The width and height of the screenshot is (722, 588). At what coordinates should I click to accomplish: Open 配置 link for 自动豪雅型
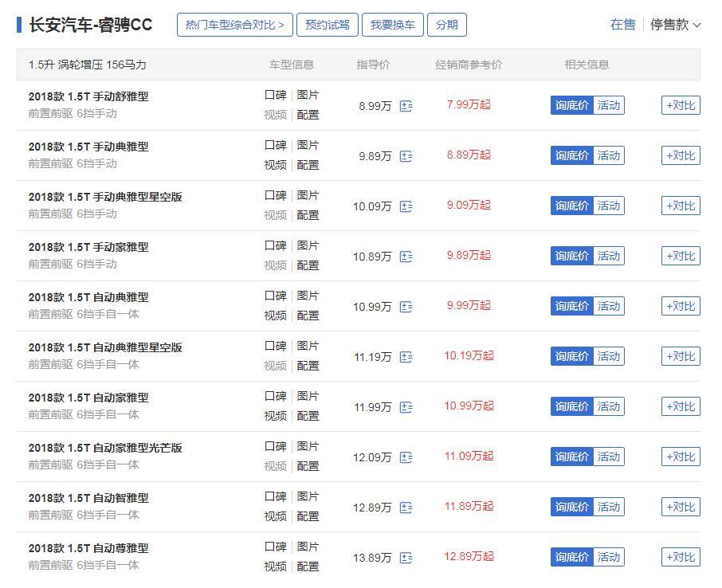click(308, 416)
